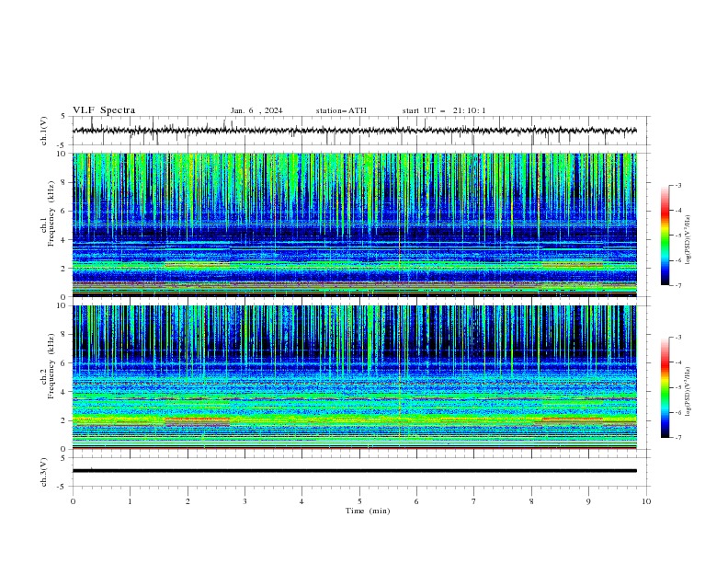
Task: Click the "VLF Spectra" title text
Action: pos(104,110)
